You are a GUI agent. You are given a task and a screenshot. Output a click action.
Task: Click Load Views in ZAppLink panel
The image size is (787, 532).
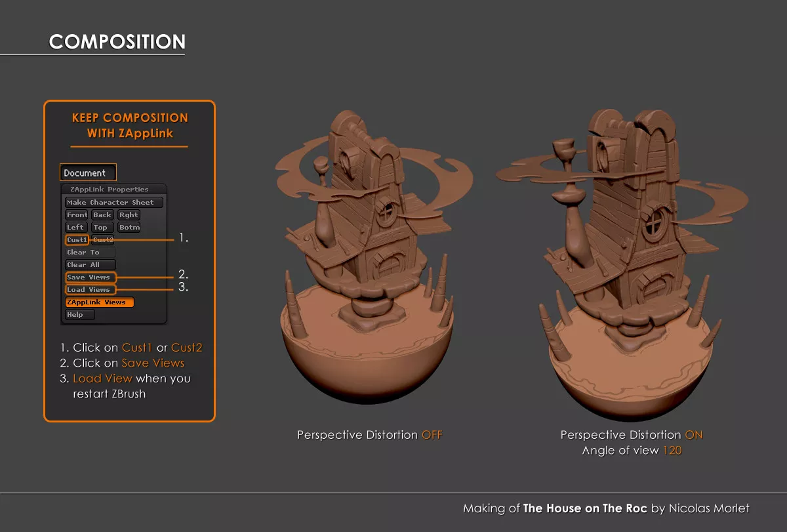(90, 290)
